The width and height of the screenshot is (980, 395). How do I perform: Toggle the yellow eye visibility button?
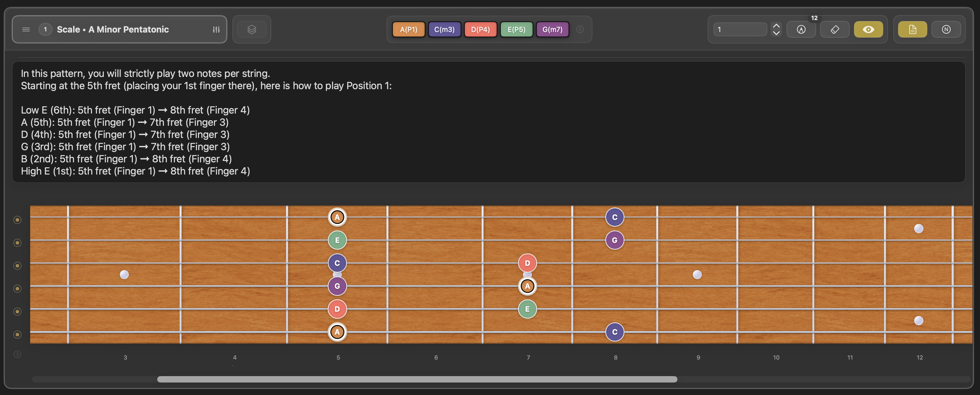point(868,29)
